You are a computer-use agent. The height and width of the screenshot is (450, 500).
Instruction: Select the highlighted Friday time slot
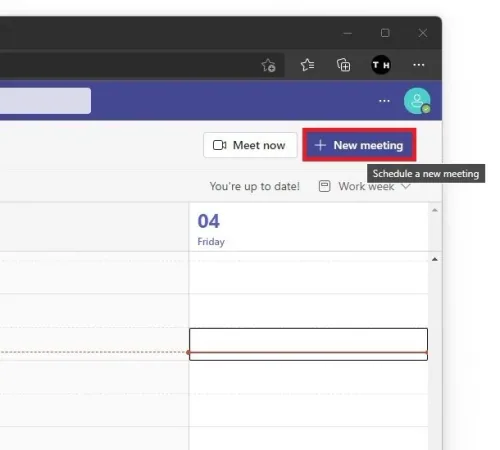pyautogui.click(x=308, y=344)
